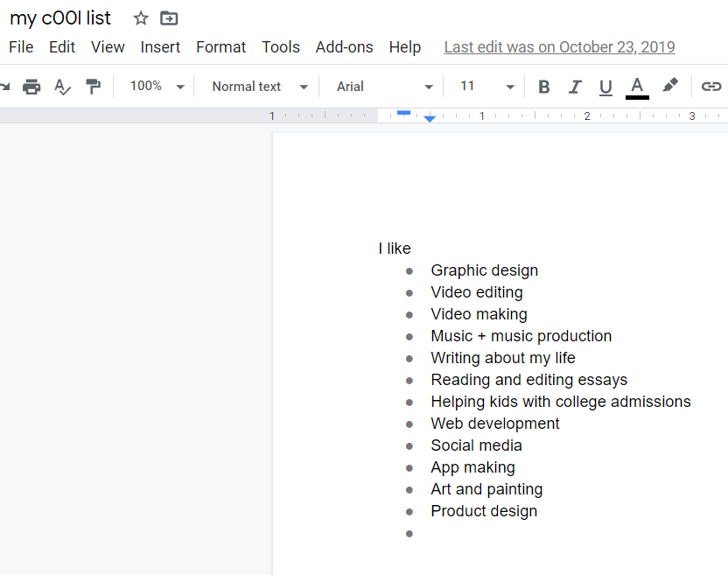Pick the highlight color pen icon
Screen dimensions: 728x575
click(669, 86)
